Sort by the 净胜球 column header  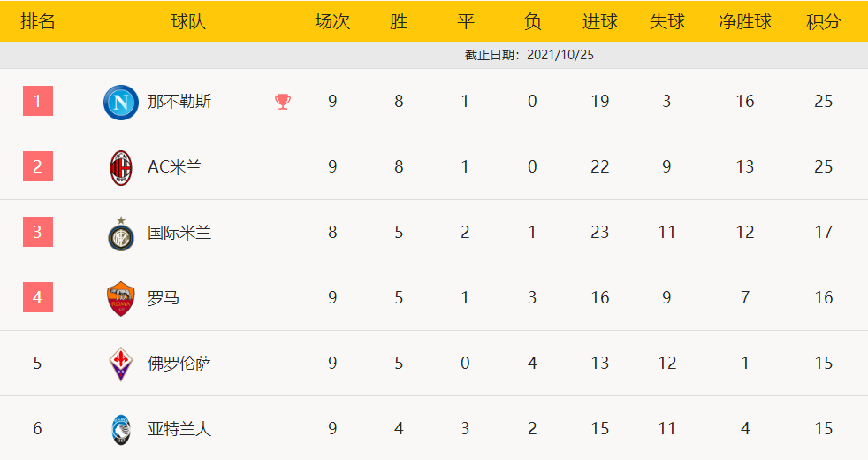tap(745, 21)
